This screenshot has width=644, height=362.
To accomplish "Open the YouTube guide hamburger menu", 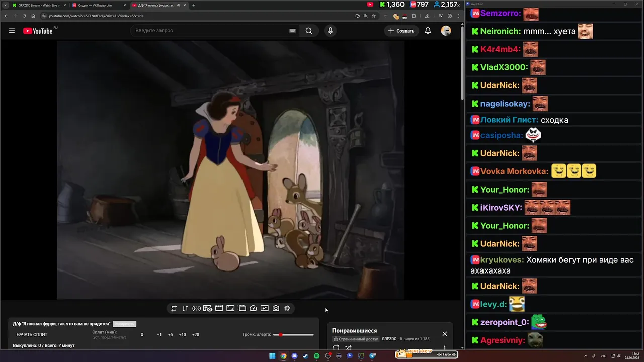I will pos(12,31).
